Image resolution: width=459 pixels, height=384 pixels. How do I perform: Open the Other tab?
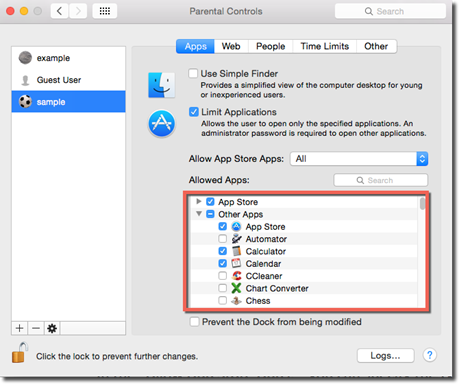click(376, 46)
